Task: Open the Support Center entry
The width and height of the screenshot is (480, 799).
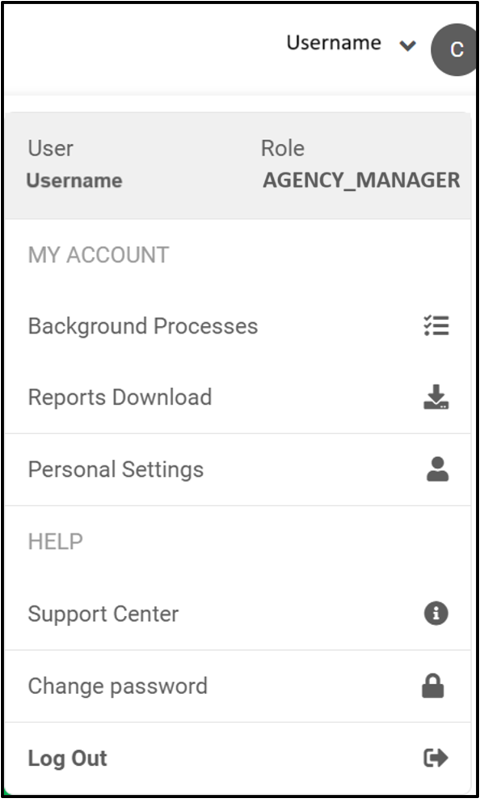Action: pos(237,614)
